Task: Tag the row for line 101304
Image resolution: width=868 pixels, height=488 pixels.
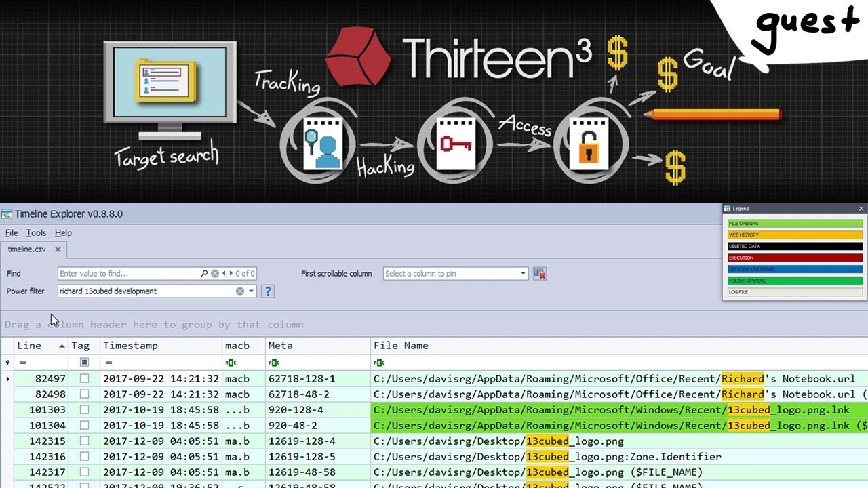Action: click(84, 426)
